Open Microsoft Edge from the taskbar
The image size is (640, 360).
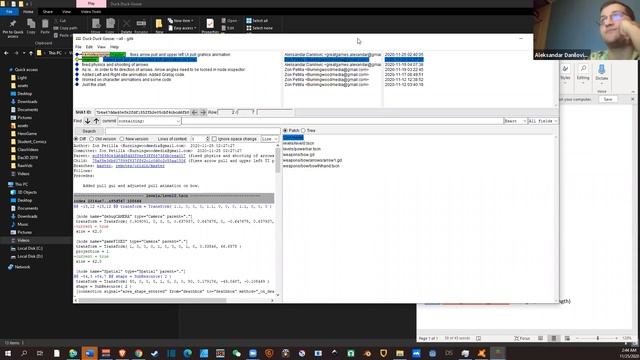(187, 353)
